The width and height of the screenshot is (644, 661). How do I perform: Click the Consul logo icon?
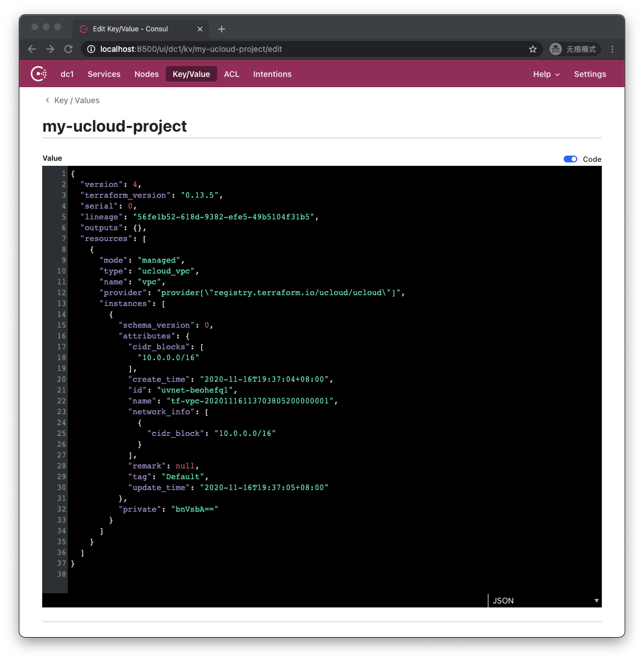tap(39, 74)
